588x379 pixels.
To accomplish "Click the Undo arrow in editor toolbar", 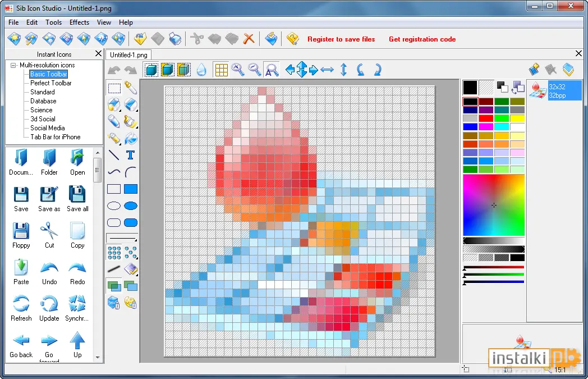I will pyautogui.click(x=114, y=70).
